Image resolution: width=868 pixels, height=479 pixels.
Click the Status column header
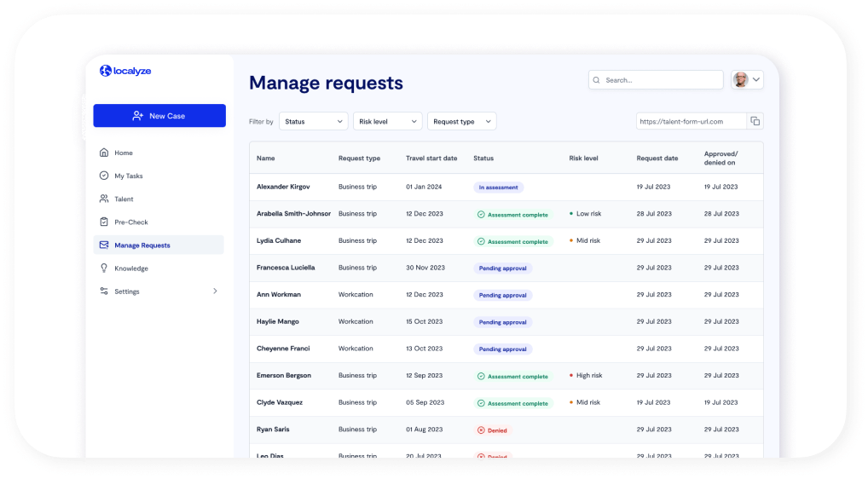483,159
